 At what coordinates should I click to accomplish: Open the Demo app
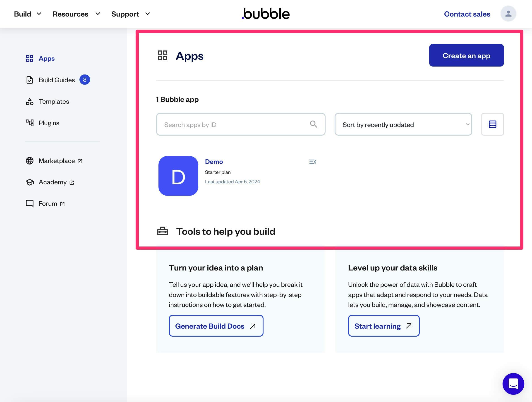[x=214, y=161]
